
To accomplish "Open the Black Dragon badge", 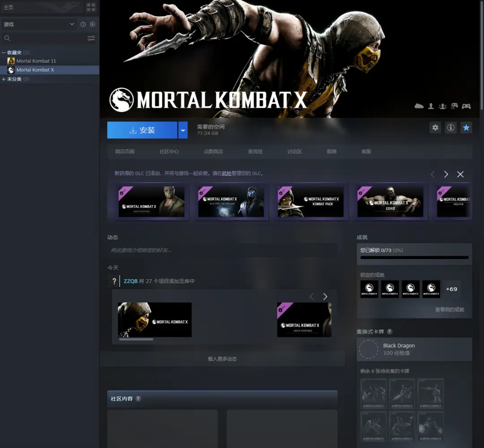I will [414, 349].
